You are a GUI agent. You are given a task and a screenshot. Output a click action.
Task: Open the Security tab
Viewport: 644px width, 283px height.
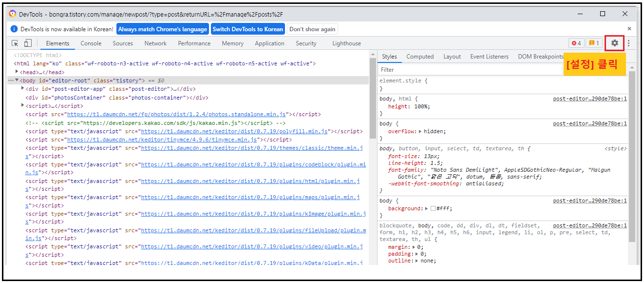[306, 43]
